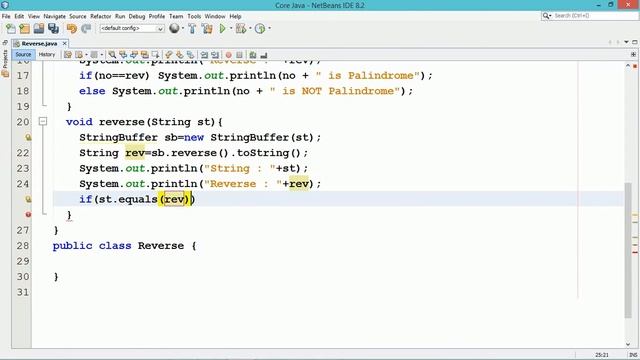Click the Profile Project clock icon
640x360 pixels.
[x=260, y=29]
